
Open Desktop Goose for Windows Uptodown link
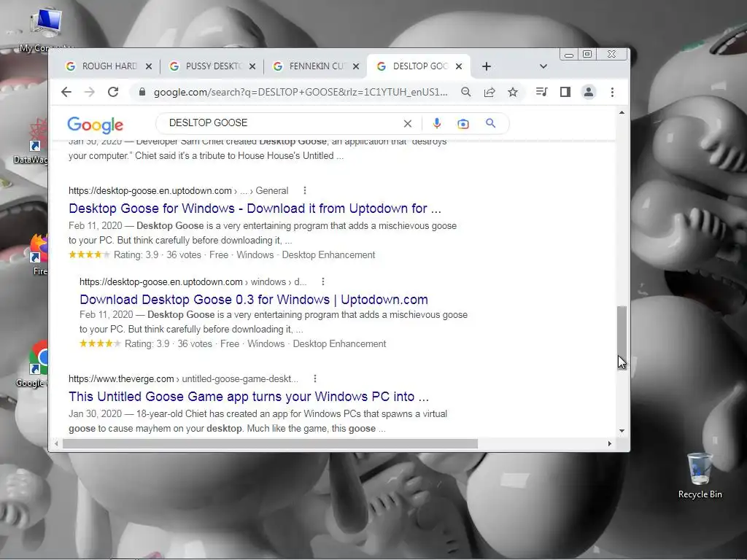click(255, 208)
